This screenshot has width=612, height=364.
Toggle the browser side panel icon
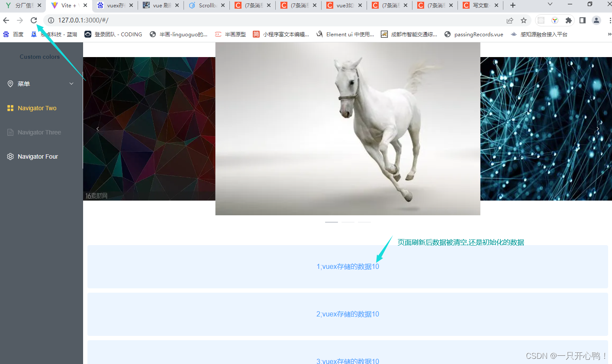583,20
